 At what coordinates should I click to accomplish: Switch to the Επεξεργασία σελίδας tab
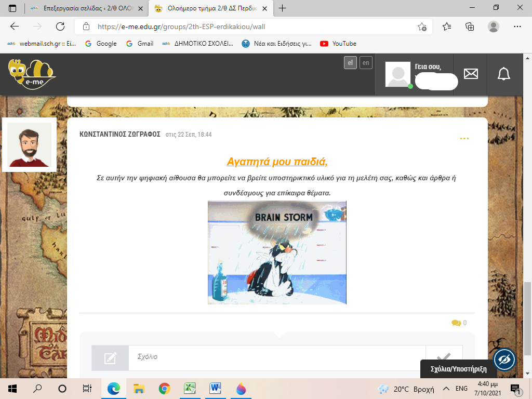[83, 8]
